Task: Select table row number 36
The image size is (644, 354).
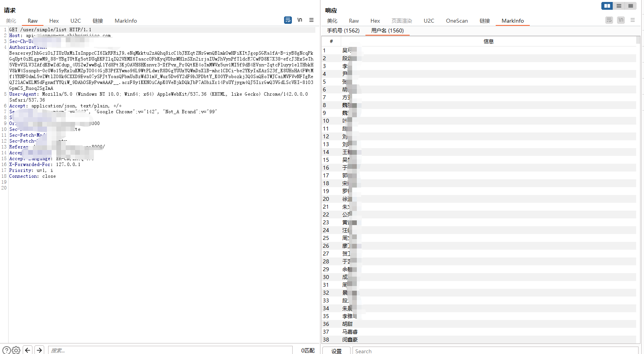Action: coord(479,324)
